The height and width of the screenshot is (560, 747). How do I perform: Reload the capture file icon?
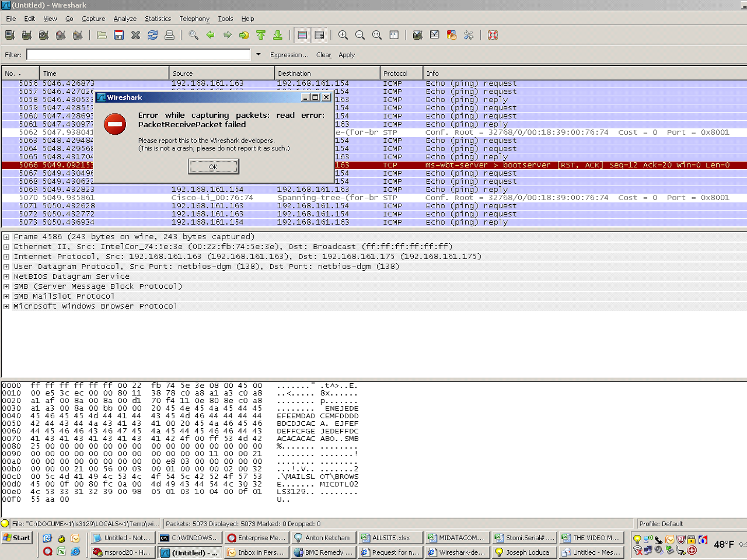coord(152,35)
